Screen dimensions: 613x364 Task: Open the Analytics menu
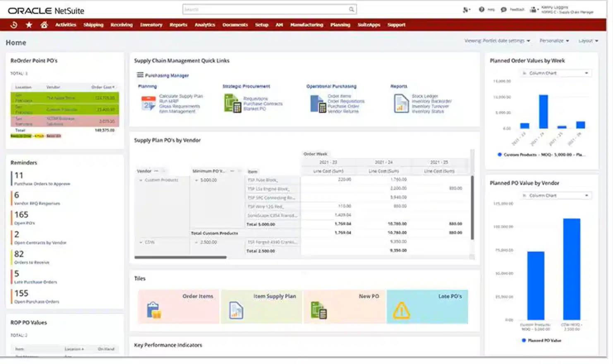(205, 25)
